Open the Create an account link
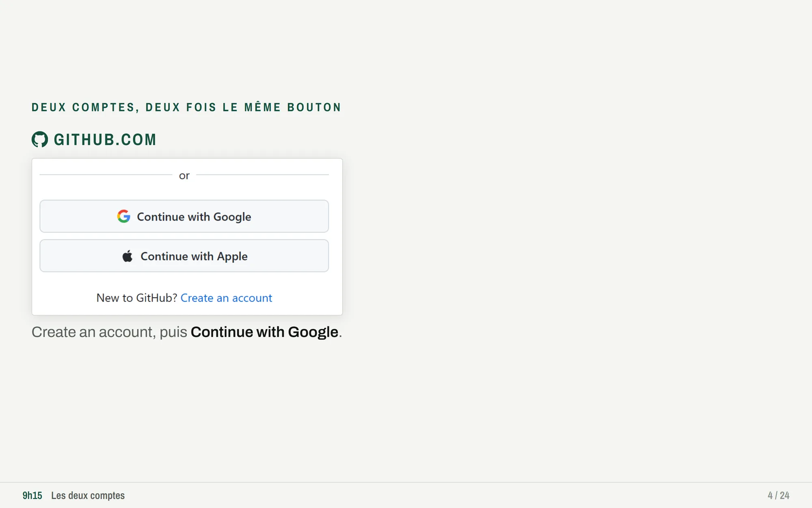812x508 pixels. click(226, 298)
